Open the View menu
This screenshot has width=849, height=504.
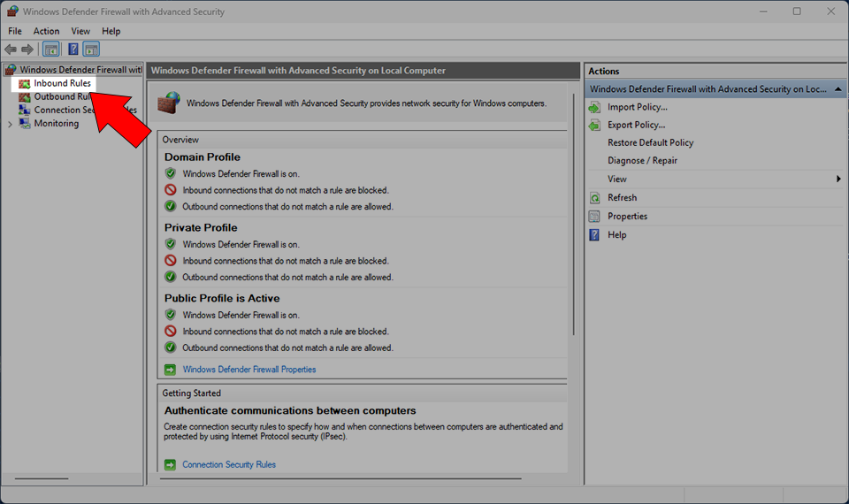[80, 31]
